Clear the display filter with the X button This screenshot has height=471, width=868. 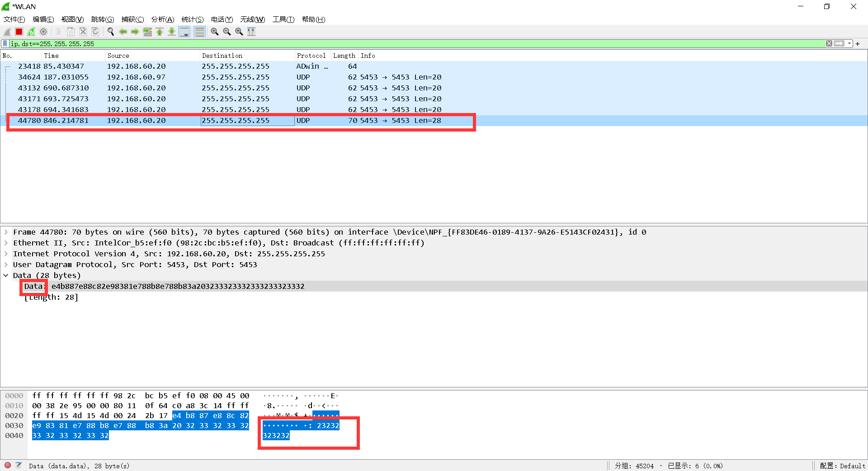tap(829, 44)
